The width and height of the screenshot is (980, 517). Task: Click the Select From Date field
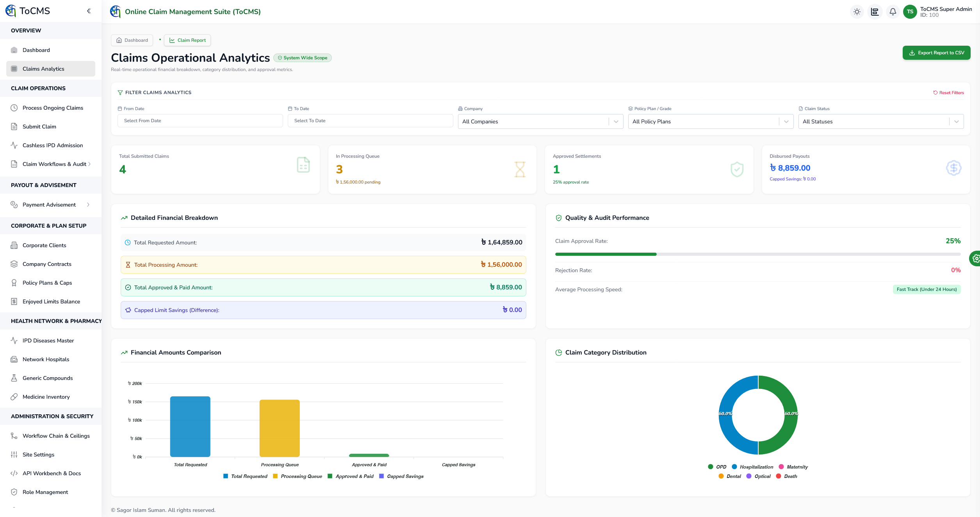click(200, 121)
